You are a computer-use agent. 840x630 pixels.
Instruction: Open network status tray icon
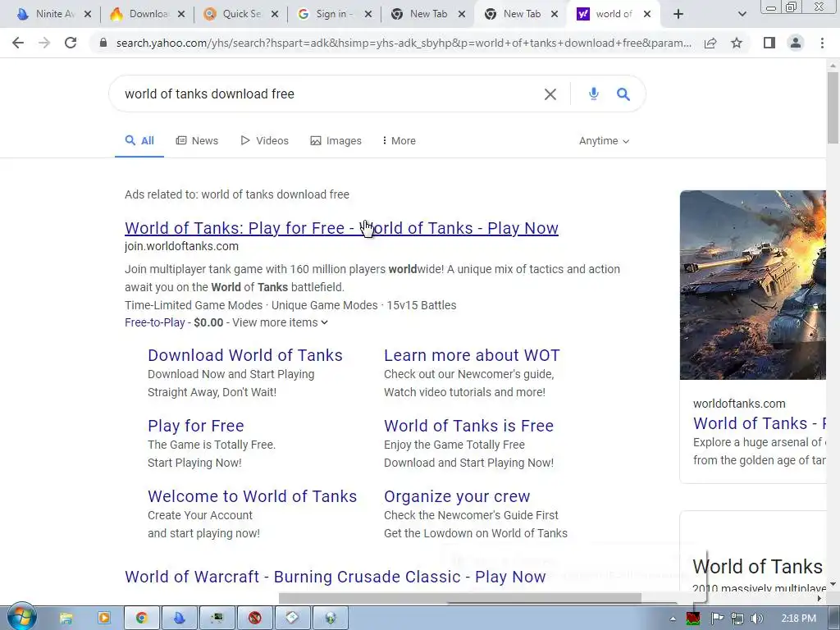[737, 619]
